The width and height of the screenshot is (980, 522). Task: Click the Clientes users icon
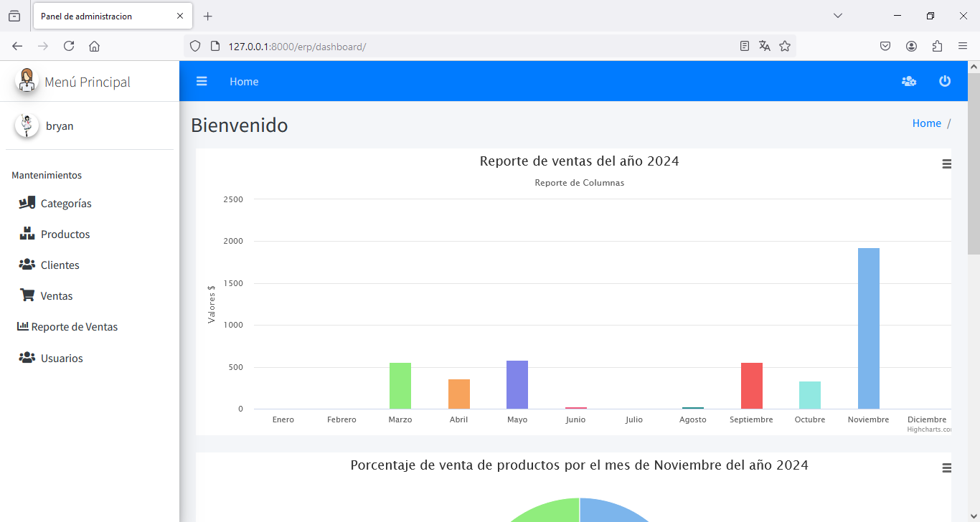[x=27, y=265]
